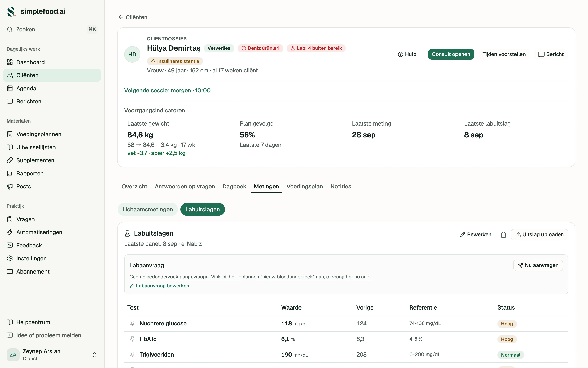This screenshot has width=588, height=368.
Task: Click the back arrow beside Cliënten
Action: point(121,17)
